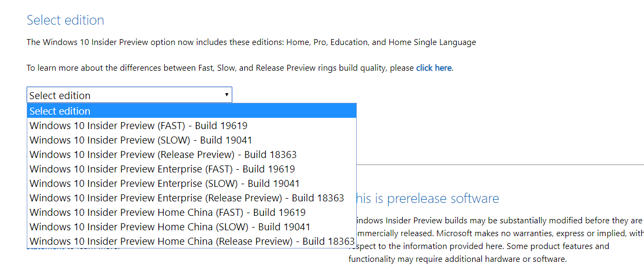
Task: Click the paragraph about Microsoft making no warranties
Action: (x=497, y=233)
